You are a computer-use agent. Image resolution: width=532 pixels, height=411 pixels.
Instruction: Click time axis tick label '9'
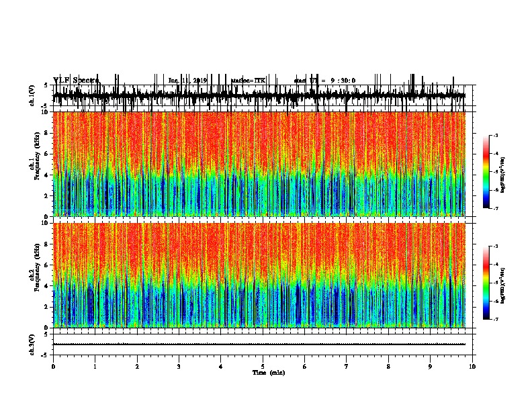pyautogui.click(x=430, y=367)
